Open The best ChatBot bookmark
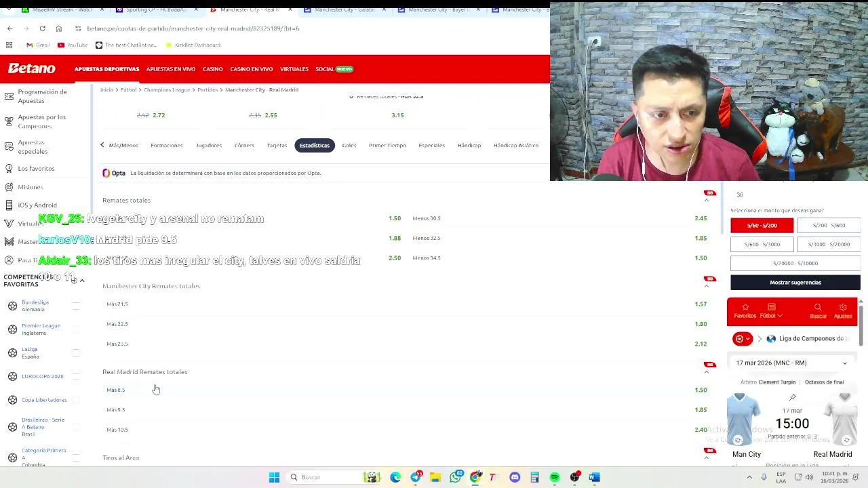The height and width of the screenshot is (488, 868). coord(127,45)
